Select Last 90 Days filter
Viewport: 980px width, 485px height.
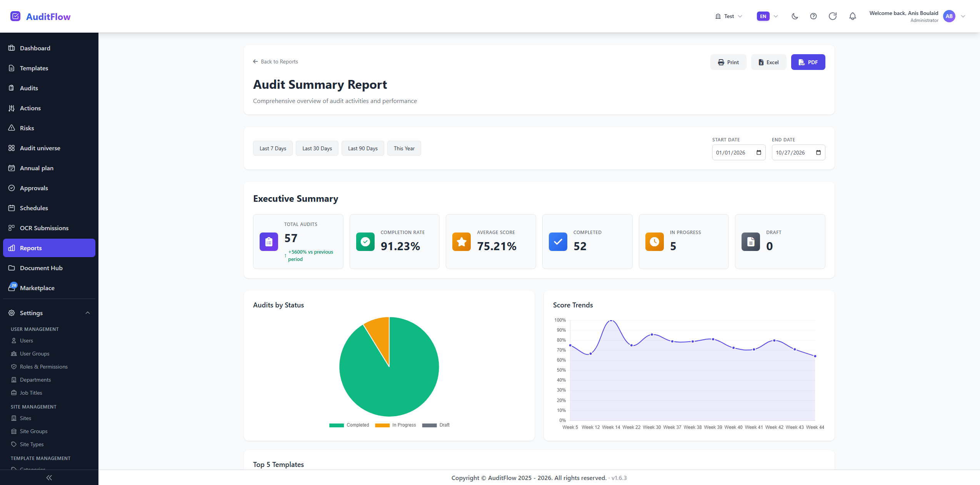(x=363, y=148)
